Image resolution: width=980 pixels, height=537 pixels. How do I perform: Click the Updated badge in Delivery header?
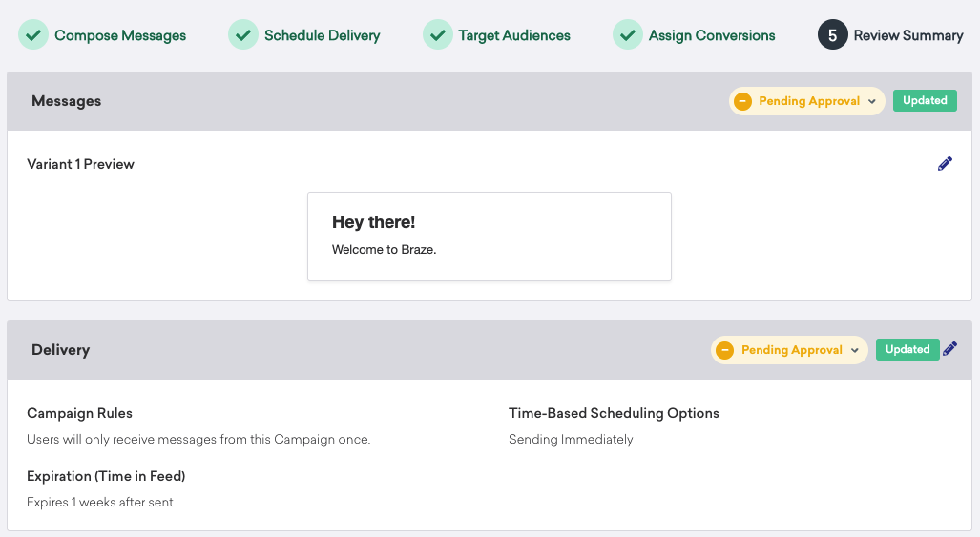click(907, 350)
